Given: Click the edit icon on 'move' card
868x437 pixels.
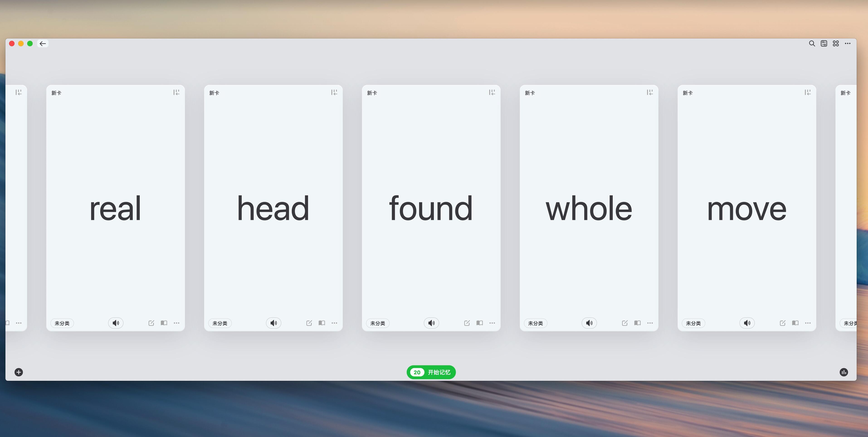Looking at the screenshot, I should [783, 323].
